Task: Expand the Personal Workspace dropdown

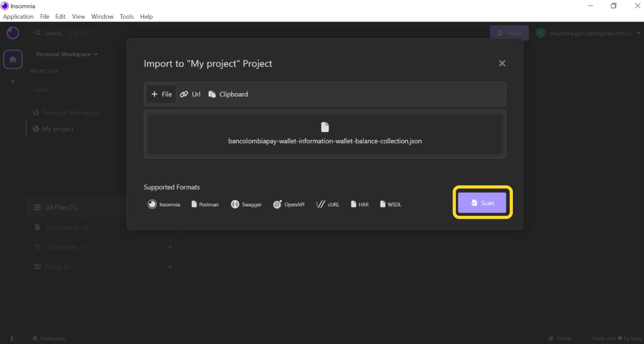Action: (67, 54)
